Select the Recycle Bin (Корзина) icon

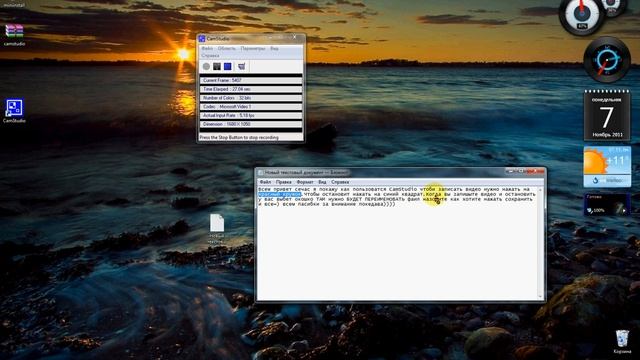coord(622,342)
